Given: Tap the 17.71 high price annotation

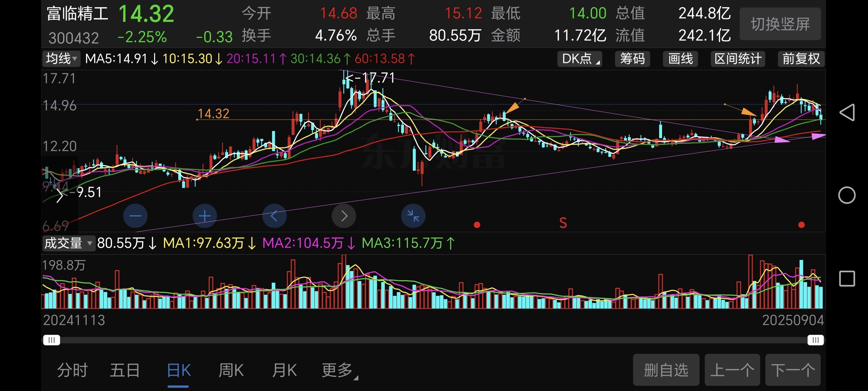Looking at the screenshot, I should coord(371,78).
